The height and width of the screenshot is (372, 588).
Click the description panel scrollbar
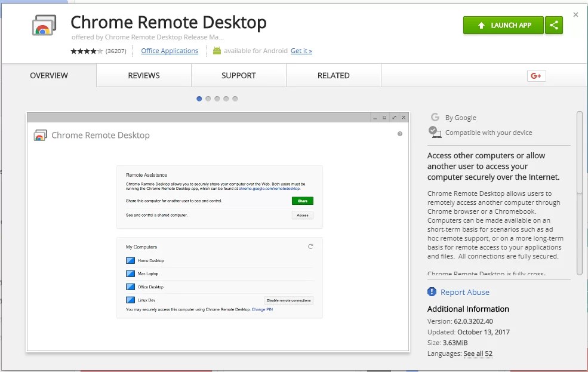[580, 193]
